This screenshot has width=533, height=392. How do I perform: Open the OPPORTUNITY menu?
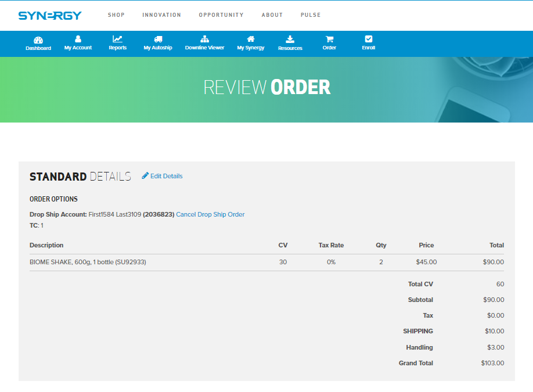(221, 15)
